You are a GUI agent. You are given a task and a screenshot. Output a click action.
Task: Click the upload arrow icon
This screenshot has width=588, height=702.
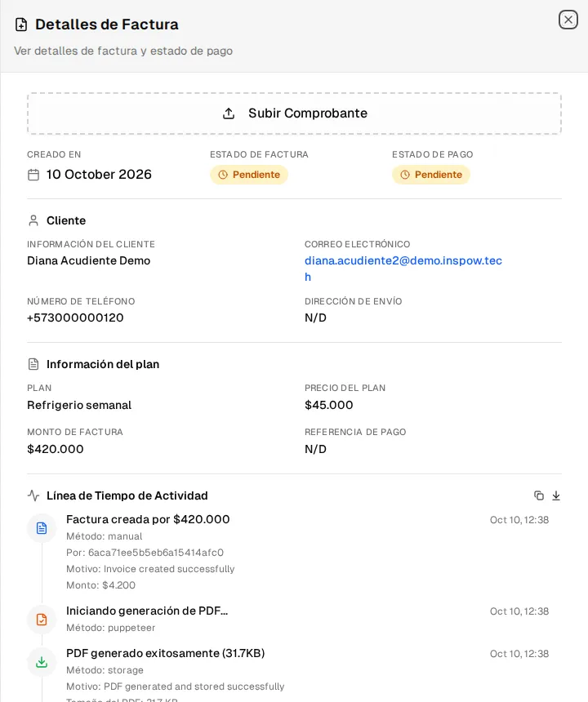coord(229,113)
